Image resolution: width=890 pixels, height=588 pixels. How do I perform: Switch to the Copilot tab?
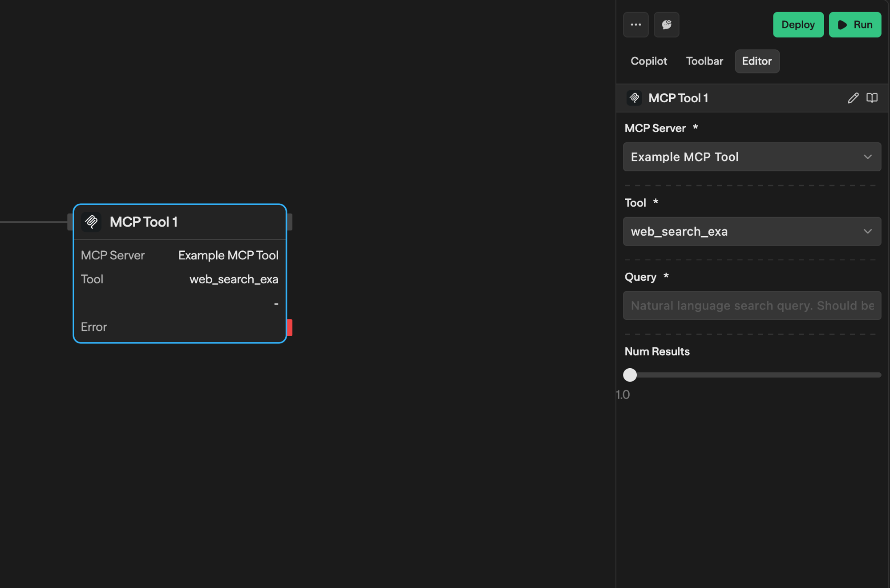648,61
